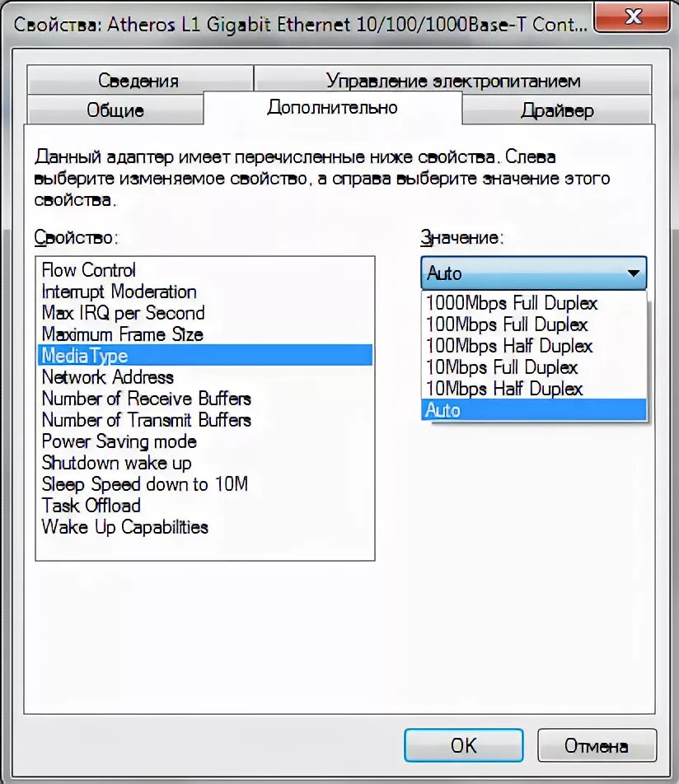
Task: Pick 100Mbps Half Duplex option
Action: coord(534,346)
